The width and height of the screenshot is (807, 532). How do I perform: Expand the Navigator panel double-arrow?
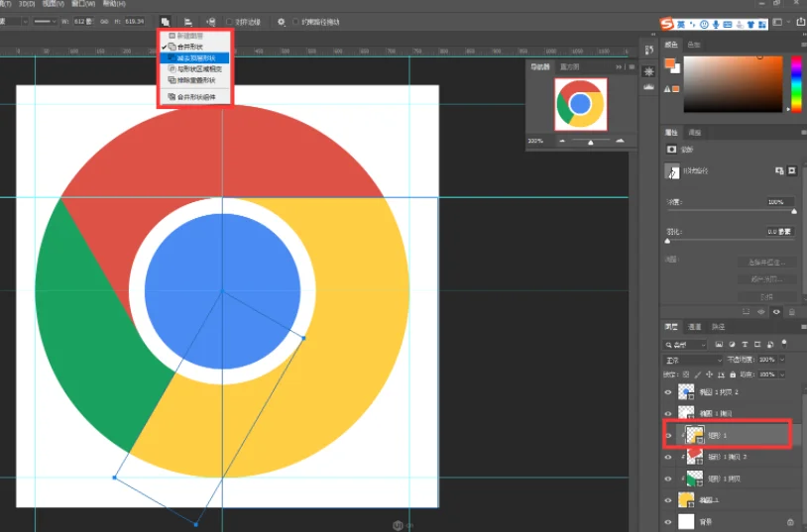618,67
